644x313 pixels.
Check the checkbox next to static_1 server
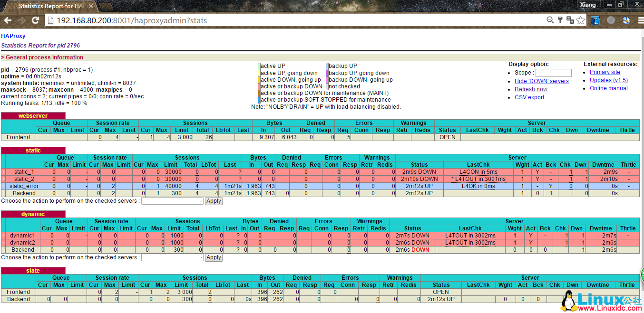click(4, 171)
